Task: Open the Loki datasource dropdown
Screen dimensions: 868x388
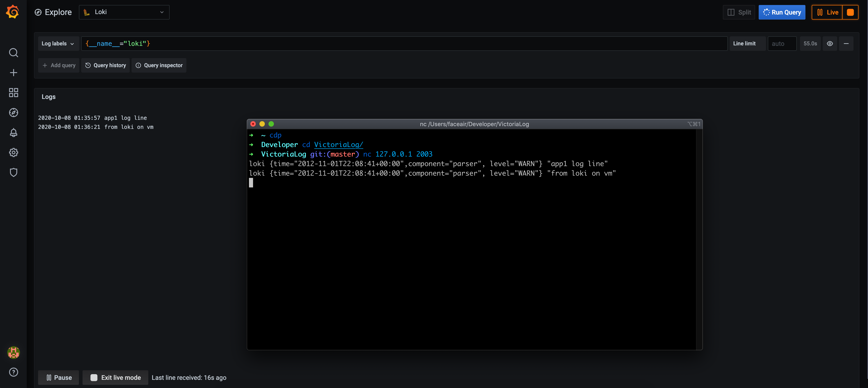Action: point(124,12)
